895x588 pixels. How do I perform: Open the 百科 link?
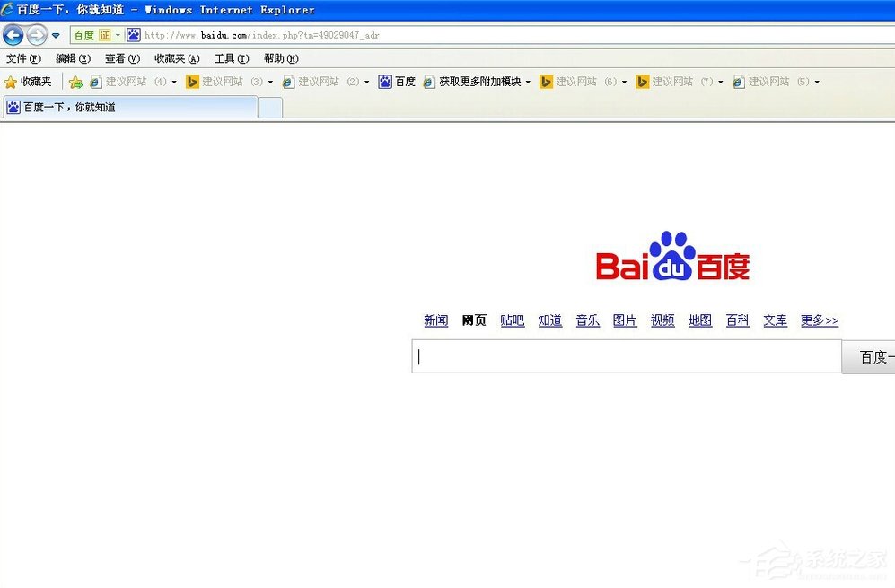[x=738, y=320]
